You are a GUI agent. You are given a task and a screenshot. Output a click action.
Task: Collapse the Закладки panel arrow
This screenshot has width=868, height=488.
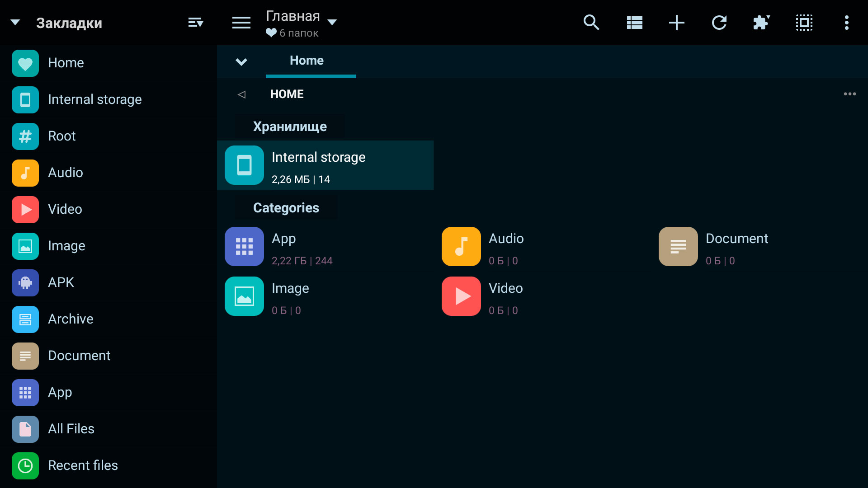(x=15, y=23)
